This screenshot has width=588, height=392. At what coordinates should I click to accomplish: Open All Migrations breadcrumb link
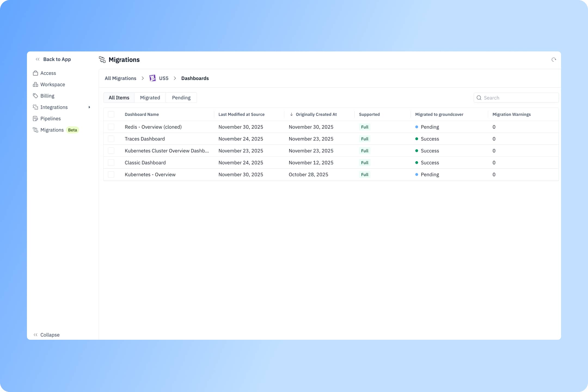[120, 78]
